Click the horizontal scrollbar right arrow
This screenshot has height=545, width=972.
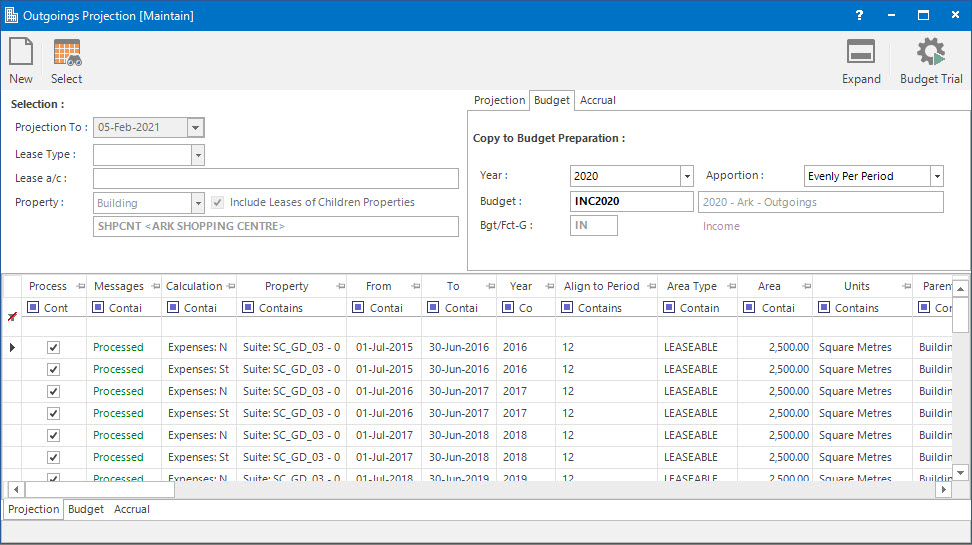tap(942, 490)
